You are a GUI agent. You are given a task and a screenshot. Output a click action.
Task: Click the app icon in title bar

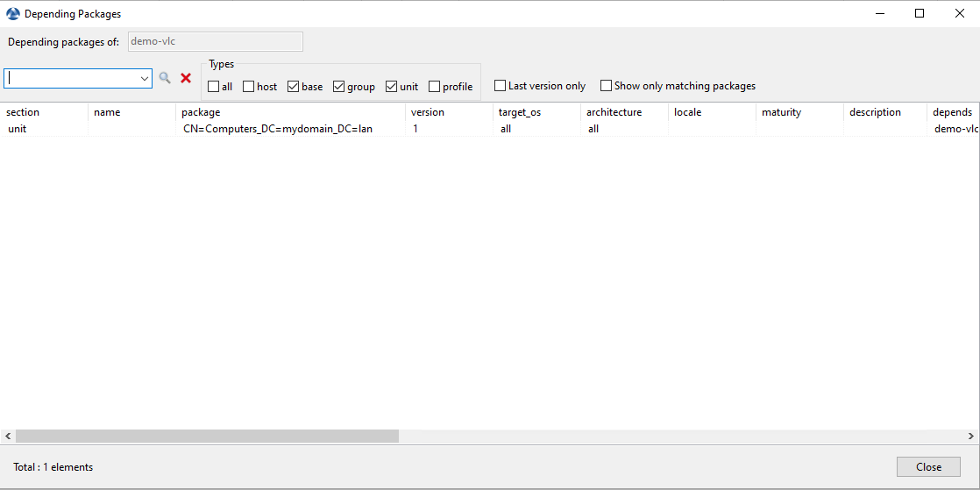[x=13, y=14]
